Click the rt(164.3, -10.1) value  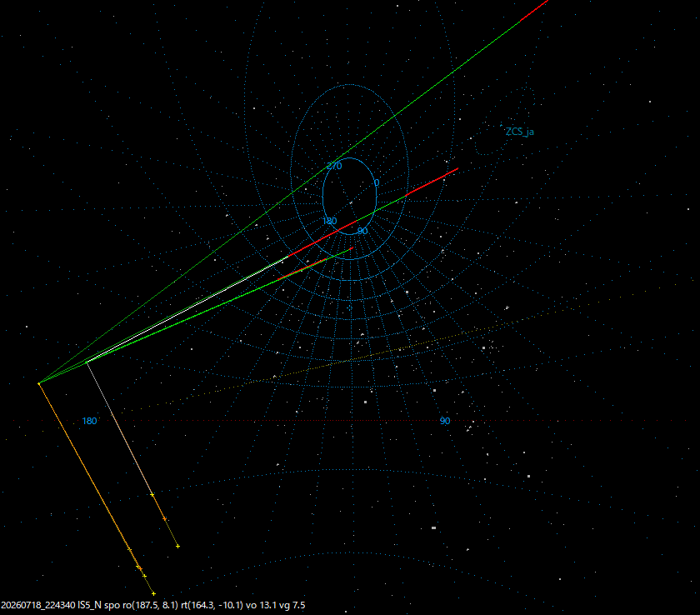[212, 605]
